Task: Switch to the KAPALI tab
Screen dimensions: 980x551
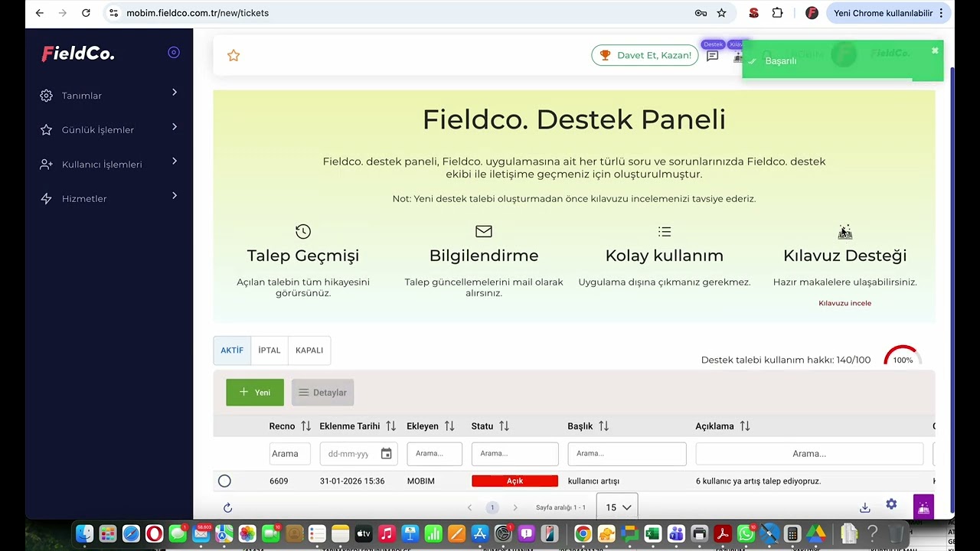Action: [309, 350]
